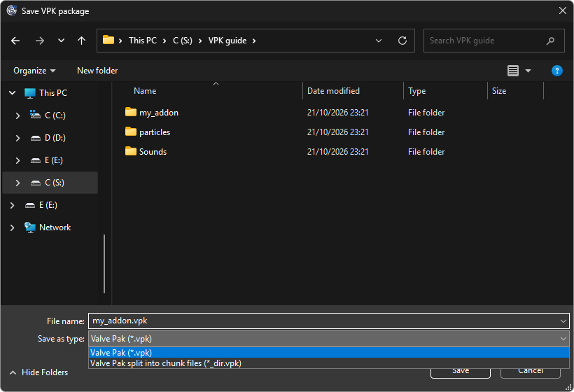This screenshot has height=392, width=574.
Task: Click the Sounds folder icon
Action: point(131,151)
